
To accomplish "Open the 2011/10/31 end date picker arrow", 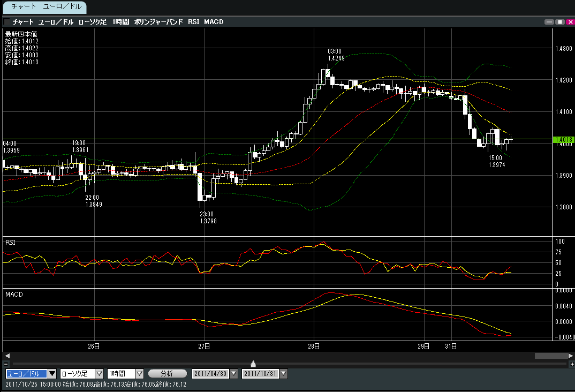I will click(283, 373).
